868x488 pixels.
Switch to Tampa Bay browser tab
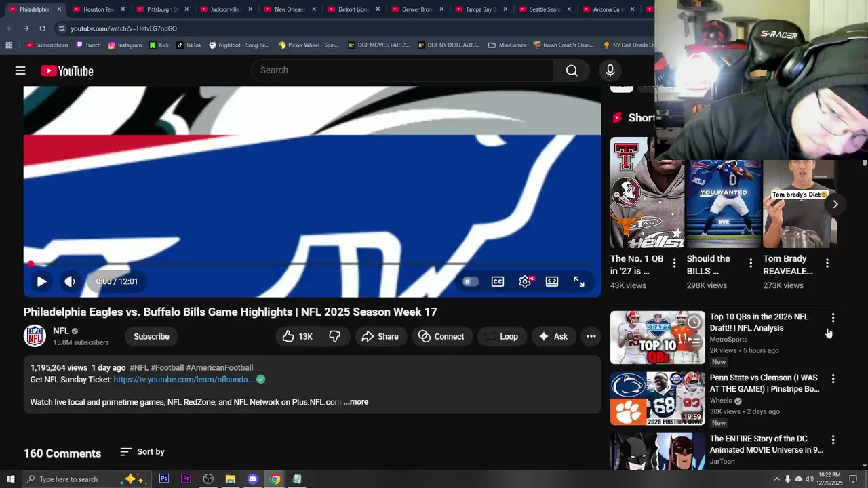pos(481,9)
